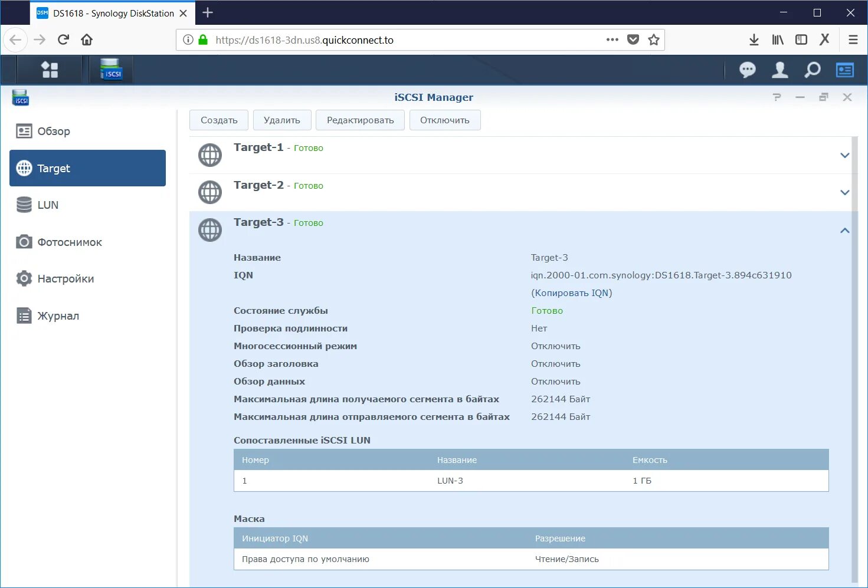Reload the browser page

tap(63, 40)
